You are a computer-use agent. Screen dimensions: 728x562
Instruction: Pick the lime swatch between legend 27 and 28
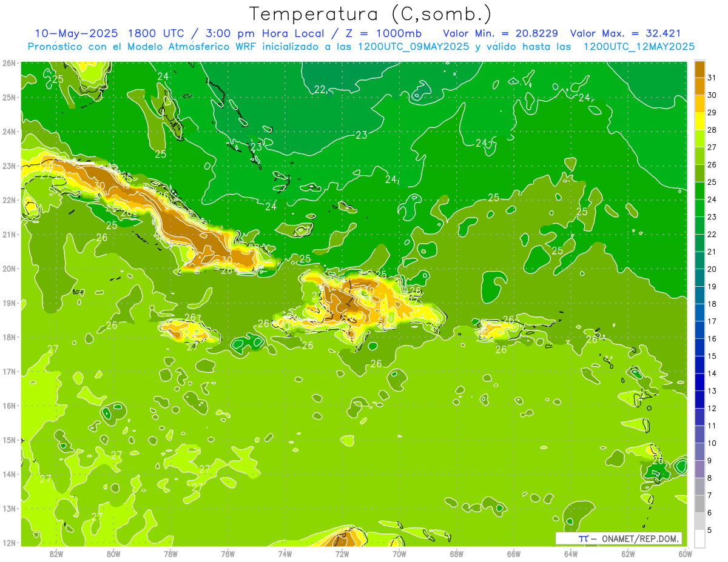pyautogui.click(x=700, y=138)
